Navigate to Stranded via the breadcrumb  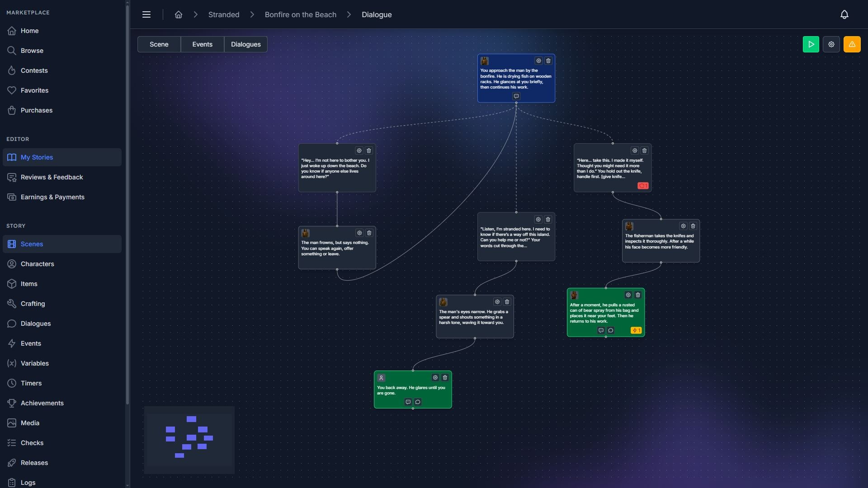[223, 14]
